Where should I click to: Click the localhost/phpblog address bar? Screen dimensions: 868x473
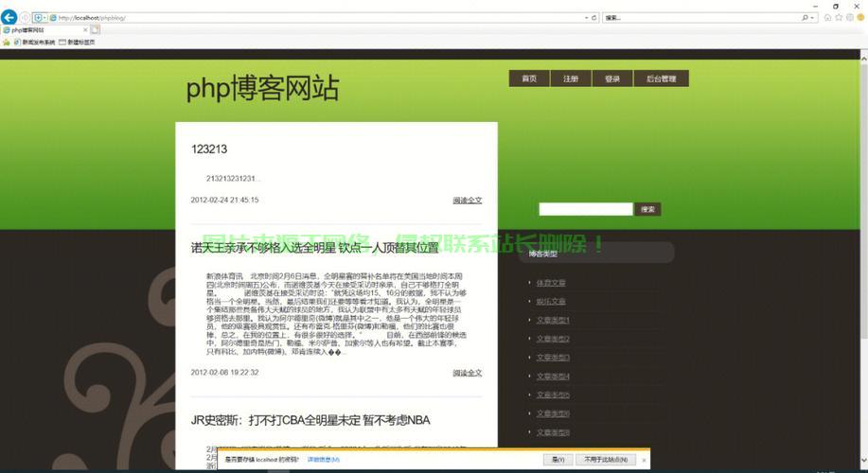315,18
